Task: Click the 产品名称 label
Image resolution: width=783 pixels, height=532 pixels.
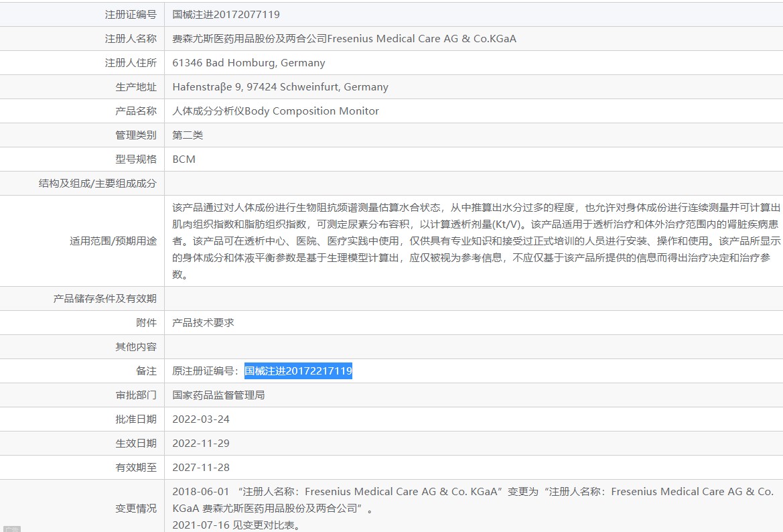Action: [x=136, y=111]
